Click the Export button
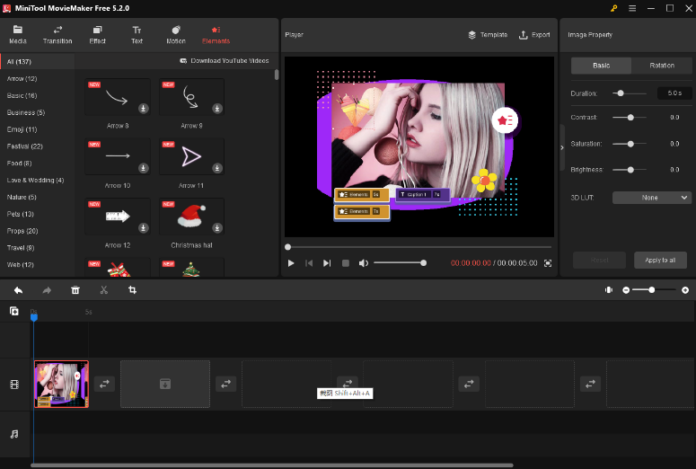This screenshot has width=696, height=469. (x=534, y=35)
